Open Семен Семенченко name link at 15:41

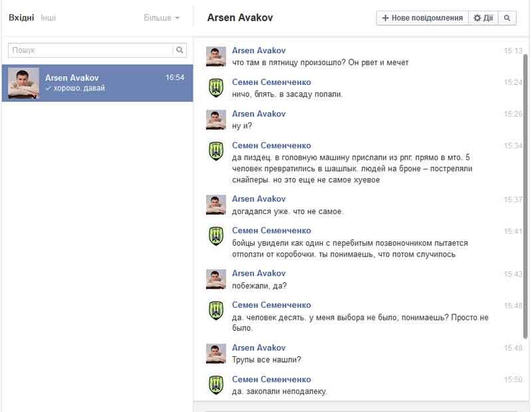coord(271,231)
